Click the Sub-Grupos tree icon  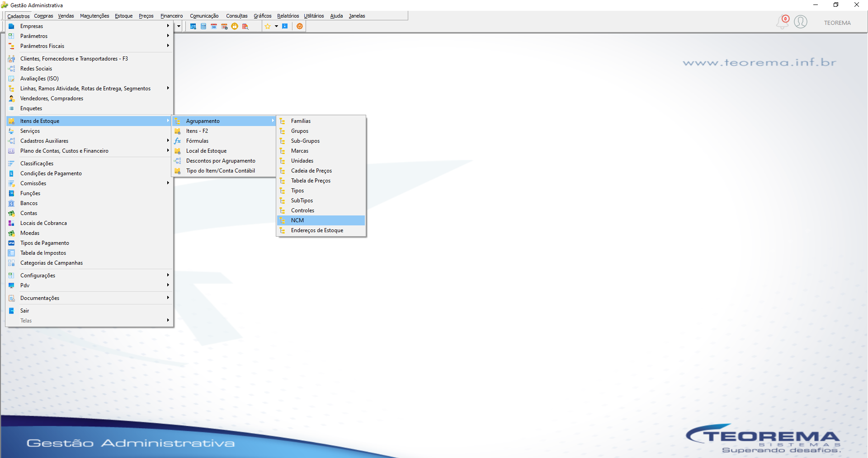point(282,141)
